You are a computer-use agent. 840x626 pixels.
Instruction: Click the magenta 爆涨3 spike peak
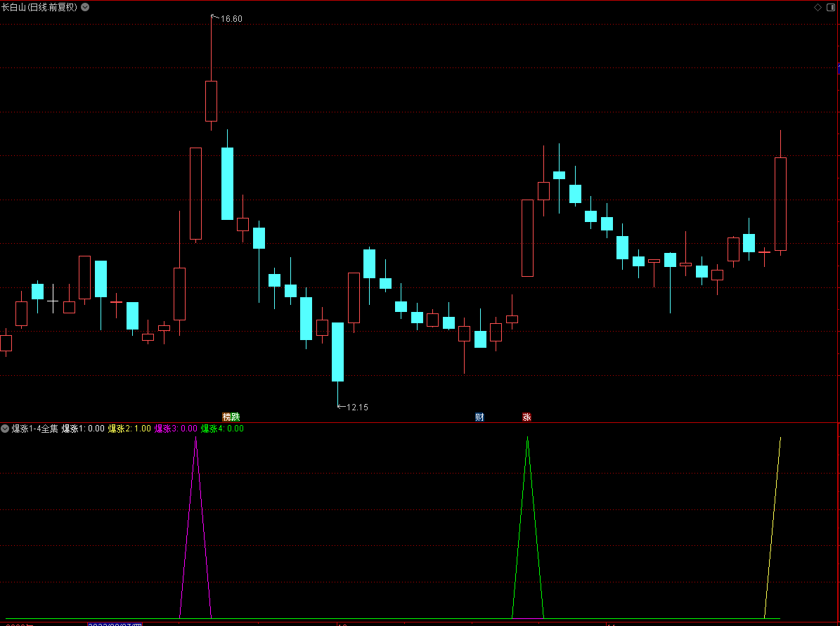pos(195,438)
